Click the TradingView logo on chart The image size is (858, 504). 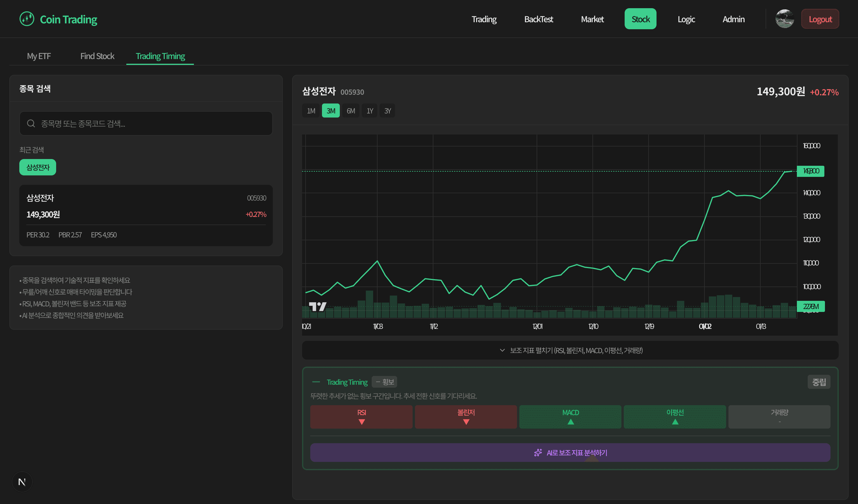click(317, 307)
